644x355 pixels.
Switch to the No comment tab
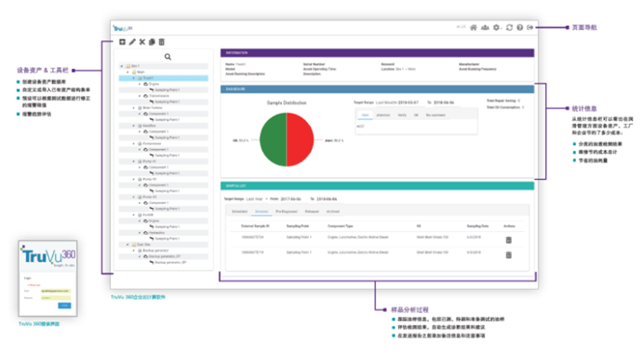pyautogui.click(x=436, y=116)
